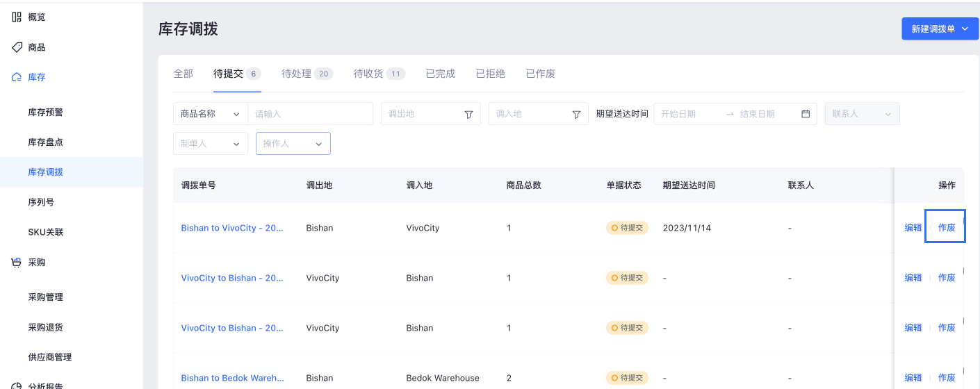Image resolution: width=980 pixels, height=389 pixels.
Task: Switch to the 已完成 tab
Action: [441, 74]
